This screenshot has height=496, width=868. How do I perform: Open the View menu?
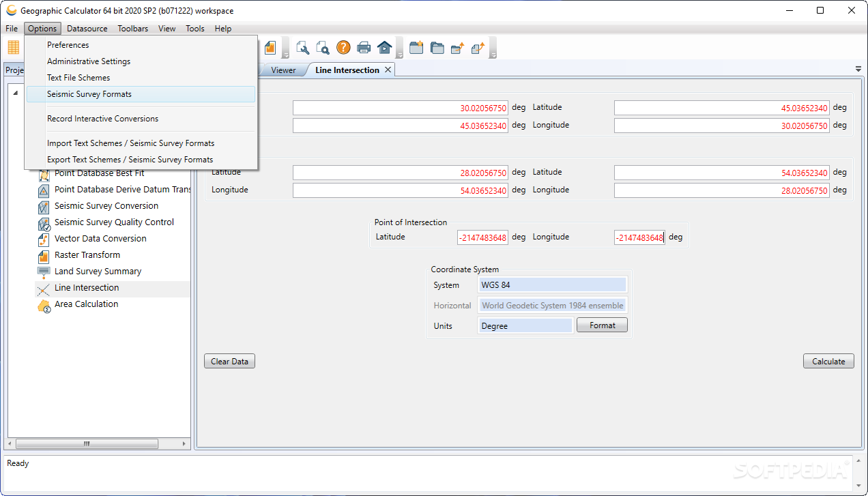[x=167, y=29]
